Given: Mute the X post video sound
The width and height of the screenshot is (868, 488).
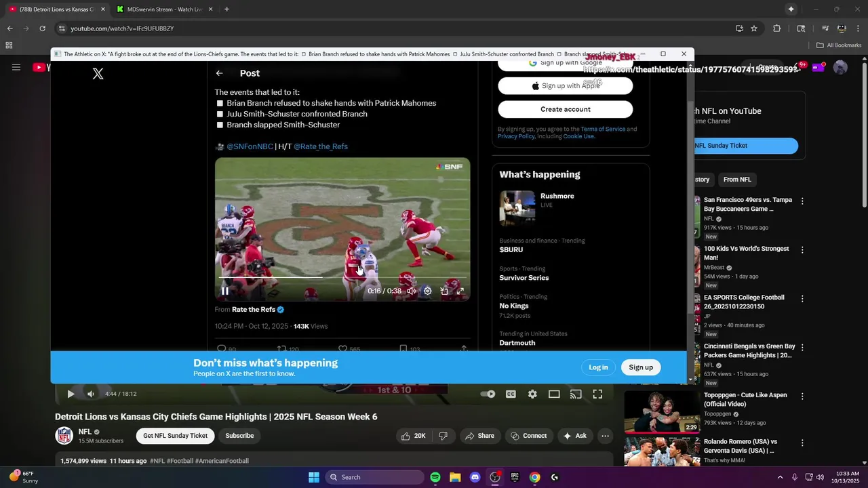Looking at the screenshot, I should pyautogui.click(x=411, y=291).
